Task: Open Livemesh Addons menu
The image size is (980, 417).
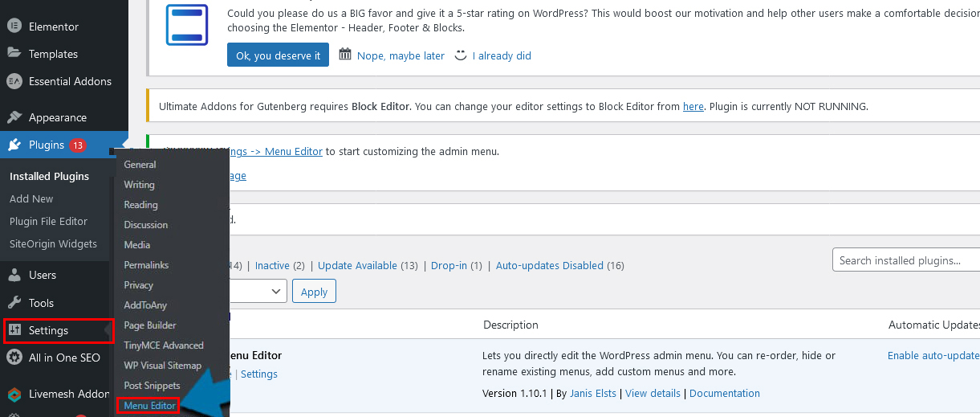Action: (x=69, y=394)
